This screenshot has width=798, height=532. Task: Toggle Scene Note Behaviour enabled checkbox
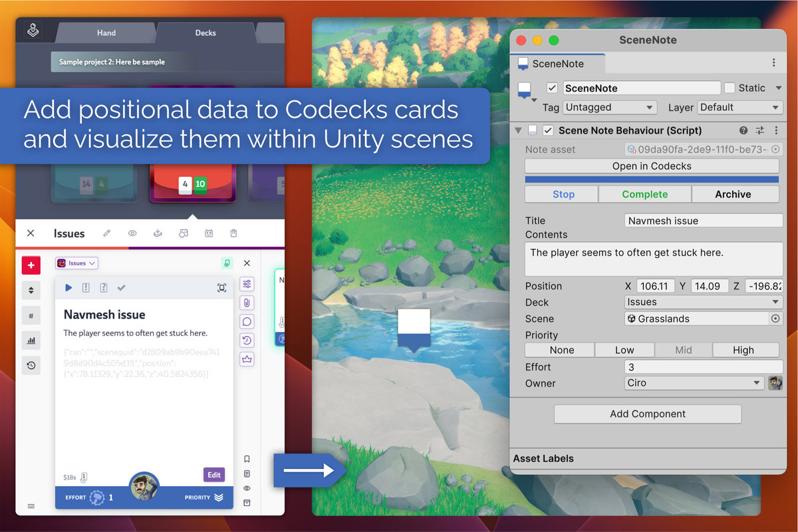tap(548, 130)
